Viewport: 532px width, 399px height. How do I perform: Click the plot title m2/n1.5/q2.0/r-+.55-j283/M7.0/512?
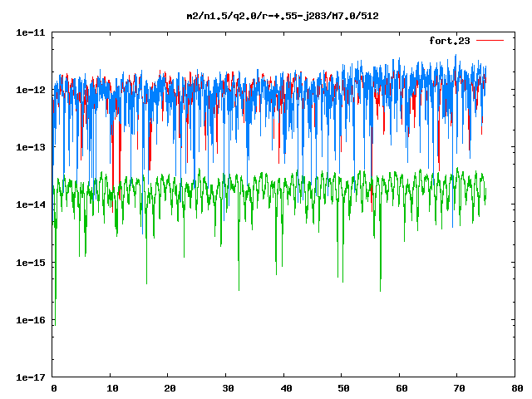pos(283,16)
